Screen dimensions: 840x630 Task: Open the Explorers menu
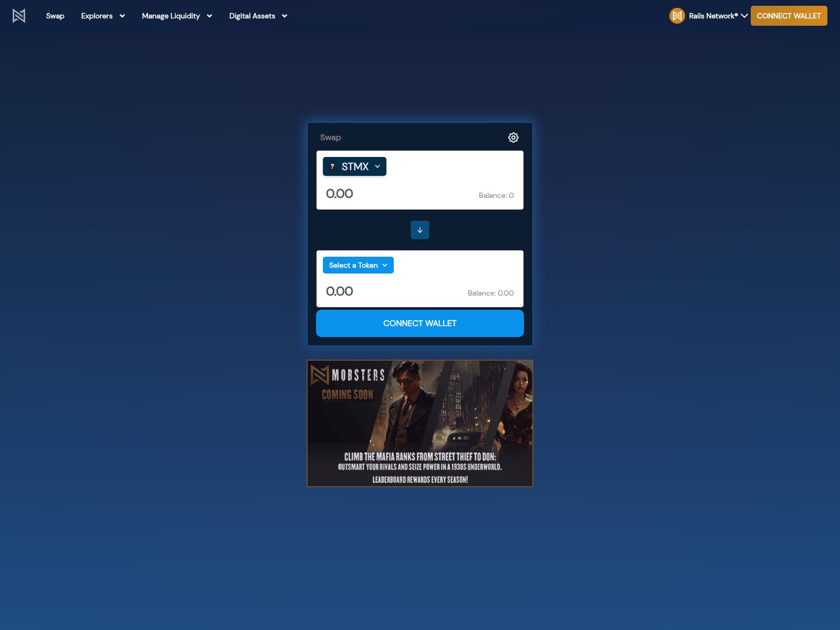click(97, 16)
